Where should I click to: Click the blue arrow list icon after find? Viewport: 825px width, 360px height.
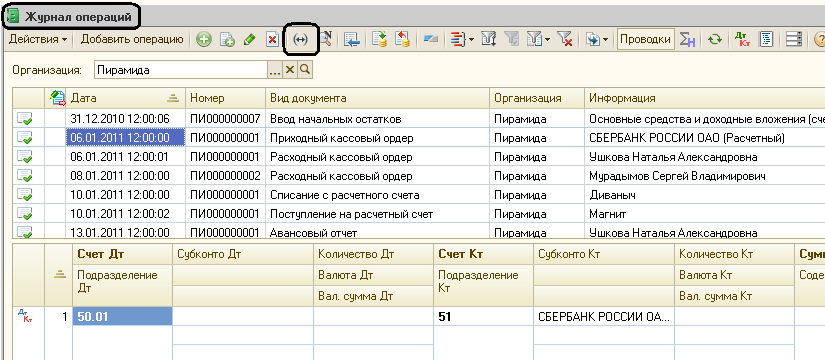pos(351,40)
